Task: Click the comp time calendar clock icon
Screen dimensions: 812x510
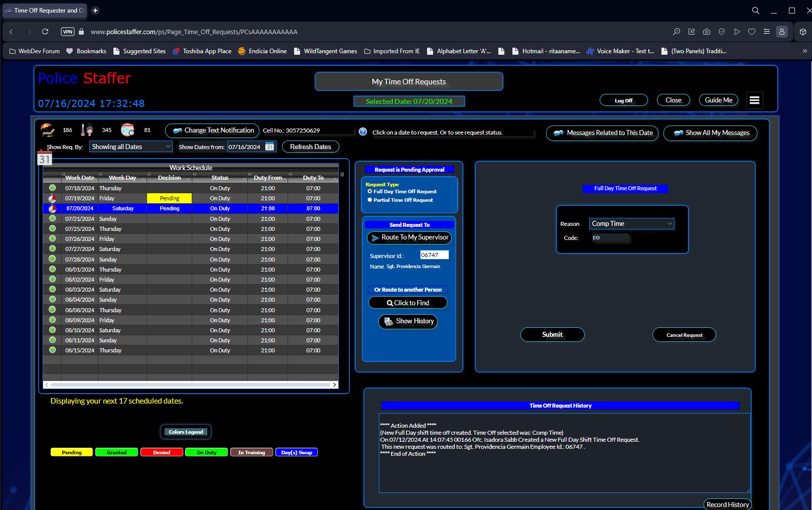Action: point(127,130)
